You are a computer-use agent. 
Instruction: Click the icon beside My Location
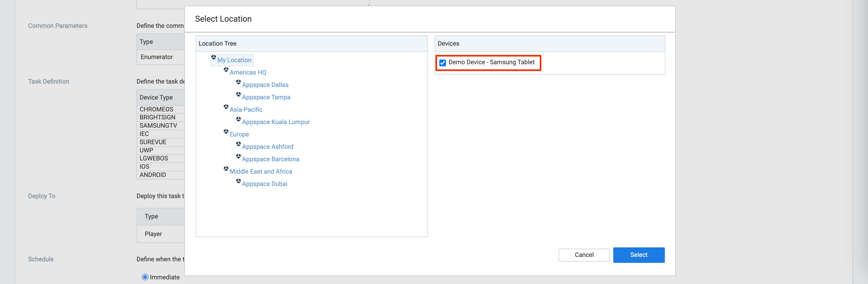point(213,57)
